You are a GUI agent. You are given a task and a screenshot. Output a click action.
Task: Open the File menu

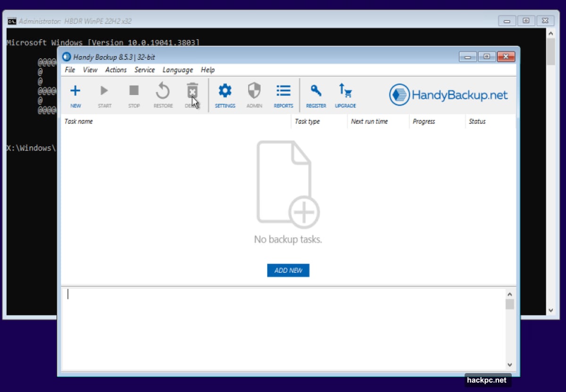(69, 70)
